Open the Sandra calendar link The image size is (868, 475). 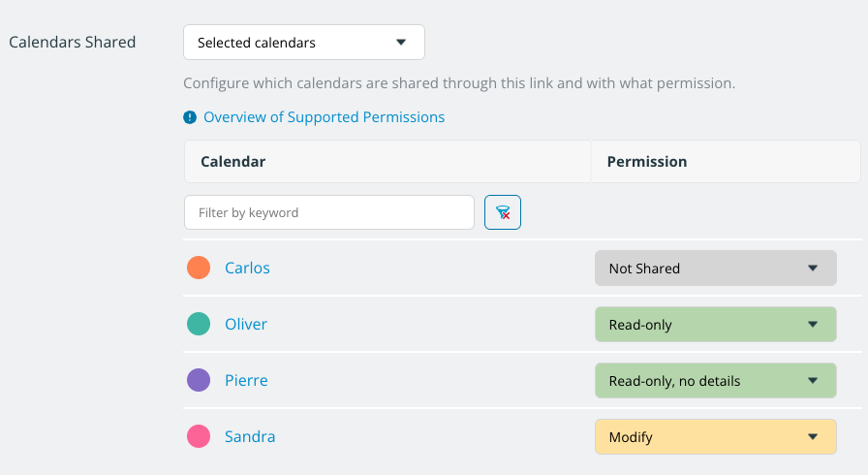tap(250, 436)
